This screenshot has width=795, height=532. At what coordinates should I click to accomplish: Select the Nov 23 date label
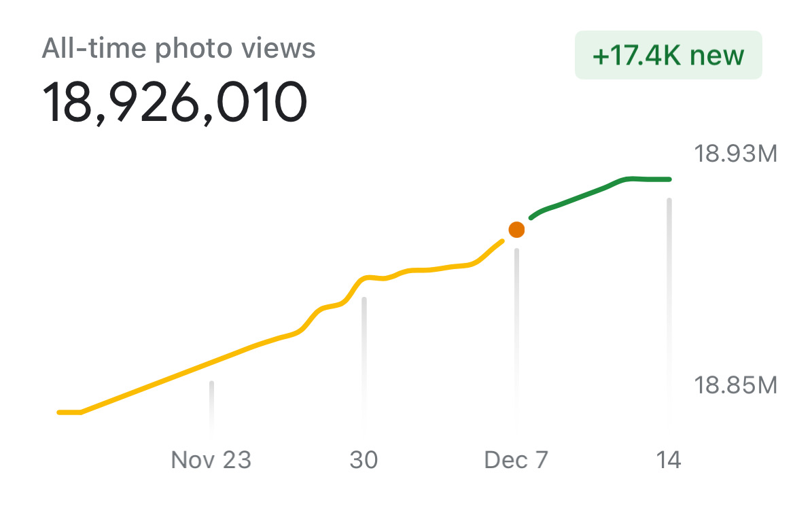point(211,460)
